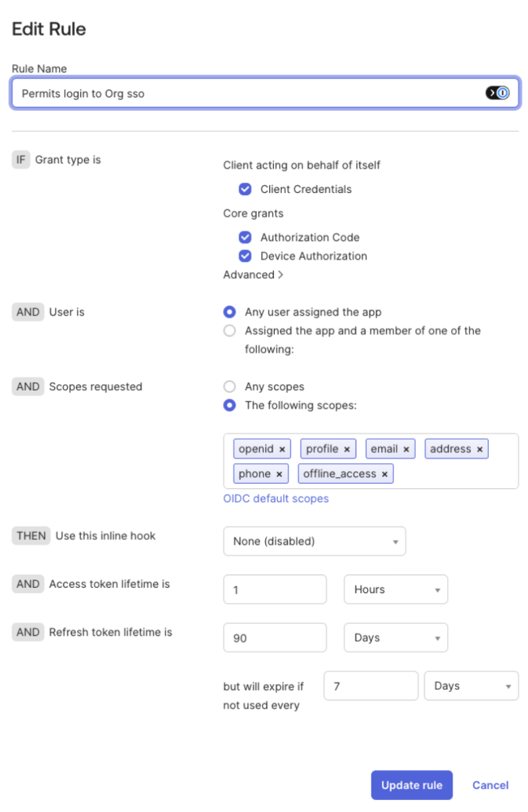Select the Any scopes radio button
Viewport: 528px width, 812px height.
(x=230, y=386)
